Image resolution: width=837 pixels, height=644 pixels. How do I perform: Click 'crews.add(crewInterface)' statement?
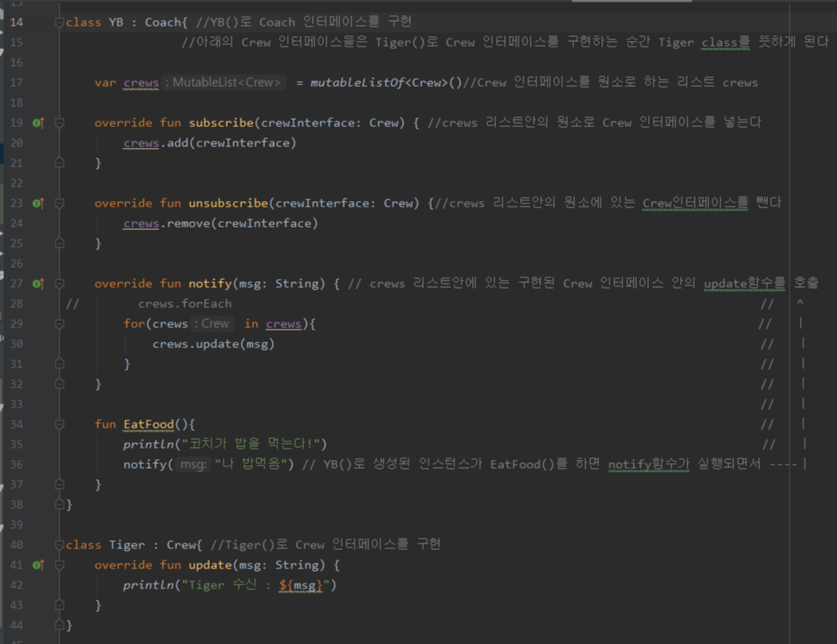(209, 143)
